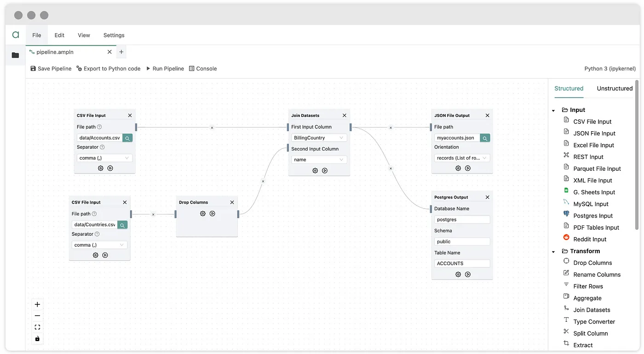
Task: Show help for Accounts Separator
Action: coord(102,147)
